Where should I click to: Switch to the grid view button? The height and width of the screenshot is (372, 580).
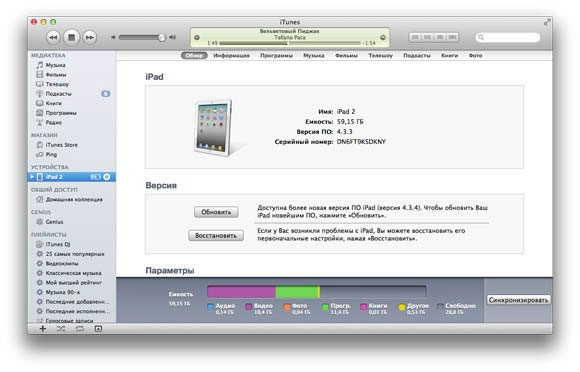pyautogui.click(x=440, y=37)
